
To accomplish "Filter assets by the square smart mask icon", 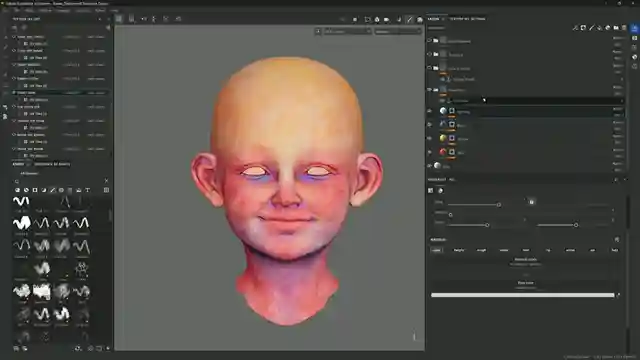I will click(35, 190).
